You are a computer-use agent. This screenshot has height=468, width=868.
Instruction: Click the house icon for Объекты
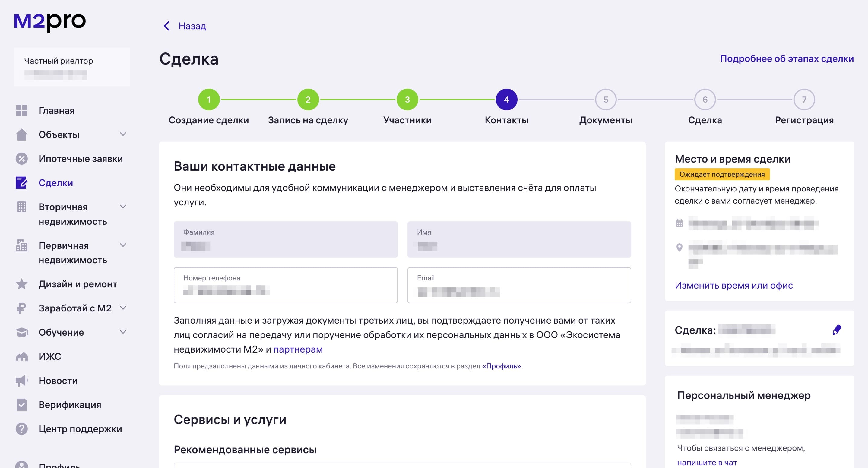[x=22, y=134]
